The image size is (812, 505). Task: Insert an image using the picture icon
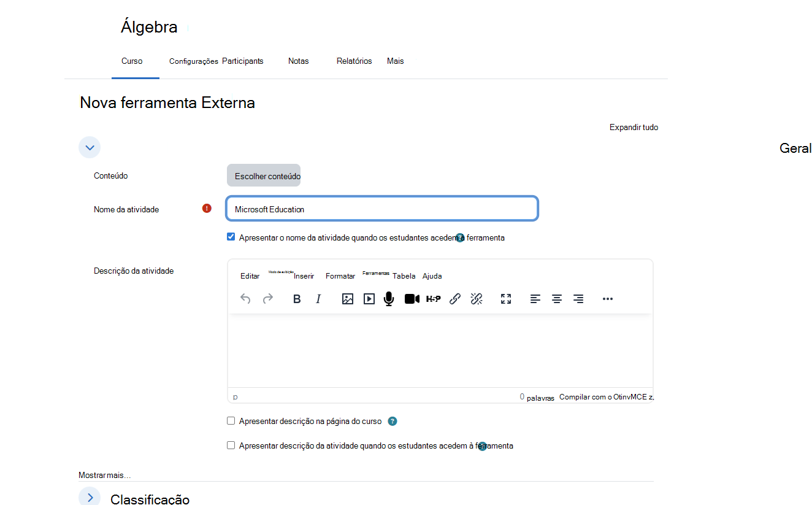[x=348, y=299]
